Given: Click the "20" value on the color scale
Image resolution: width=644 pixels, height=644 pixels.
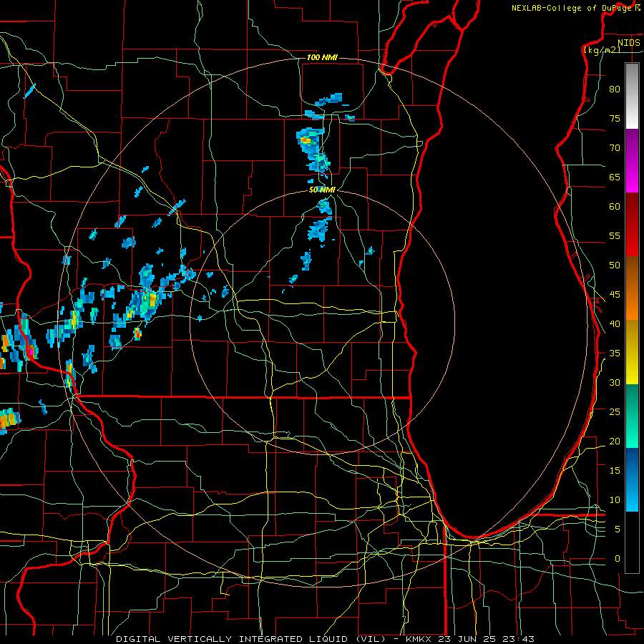Looking at the screenshot, I should 615,441.
